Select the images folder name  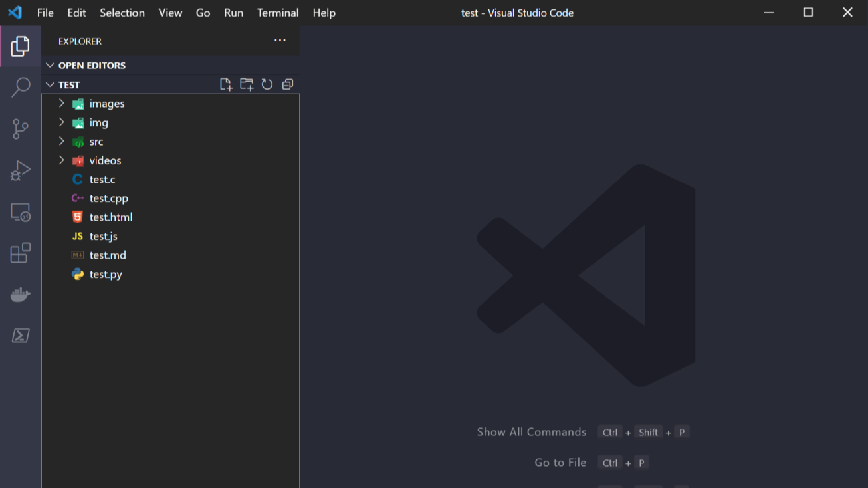point(107,104)
